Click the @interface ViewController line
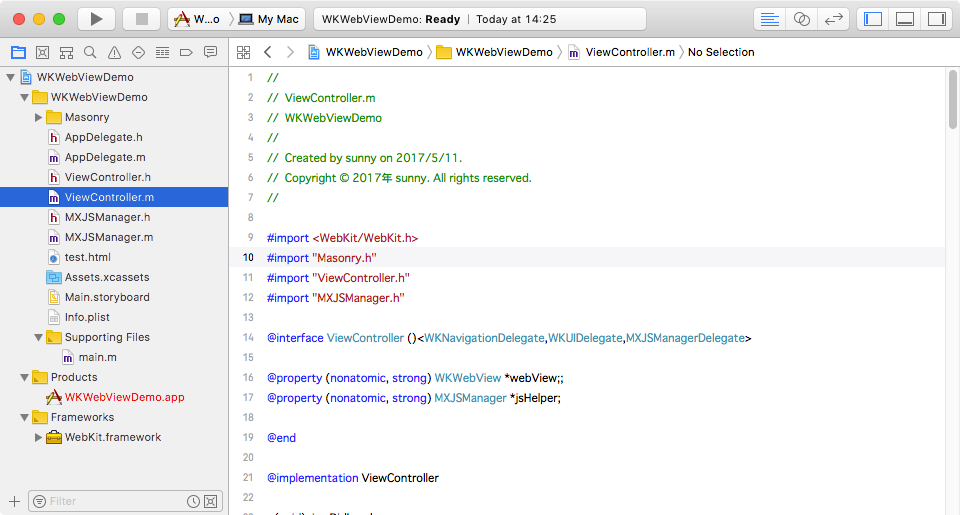This screenshot has height=515, width=960. pyautogui.click(x=509, y=338)
